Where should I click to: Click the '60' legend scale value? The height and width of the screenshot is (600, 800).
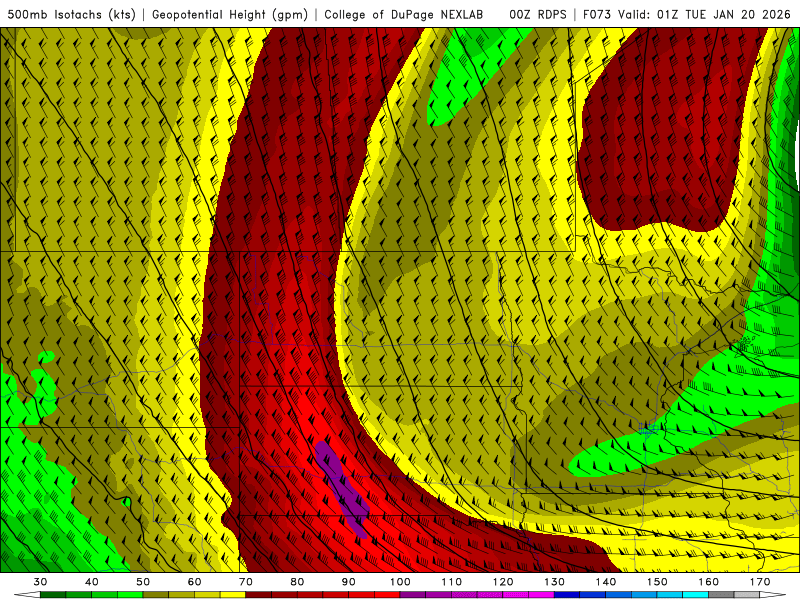click(194, 581)
